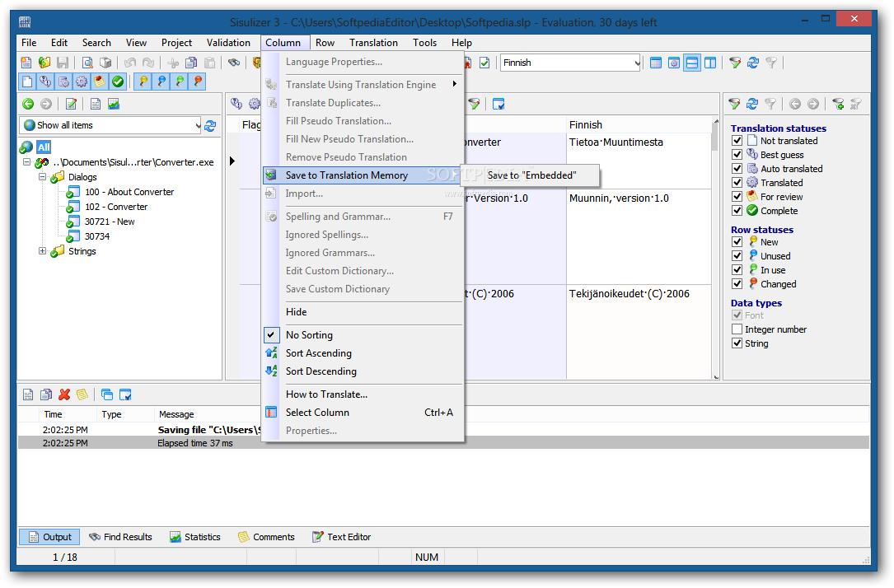Image resolution: width=894 pixels, height=588 pixels.
Task: Switch to the Statistics tab
Action: coord(195,537)
